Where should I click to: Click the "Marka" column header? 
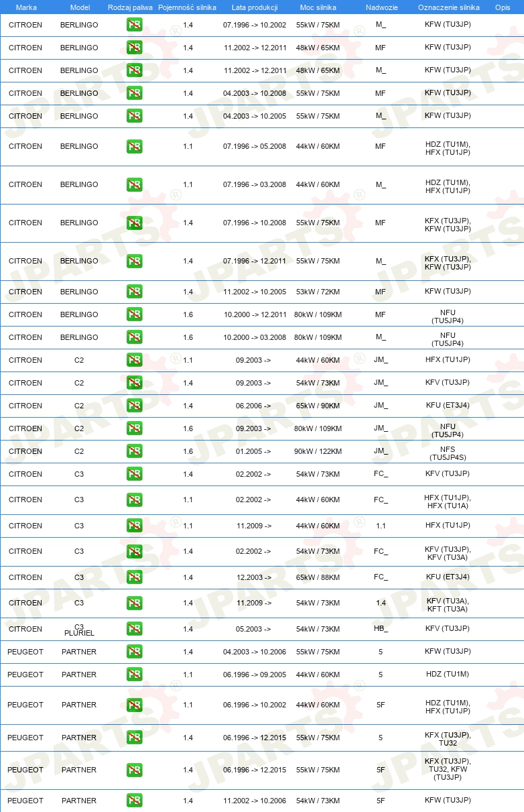pyautogui.click(x=26, y=7)
